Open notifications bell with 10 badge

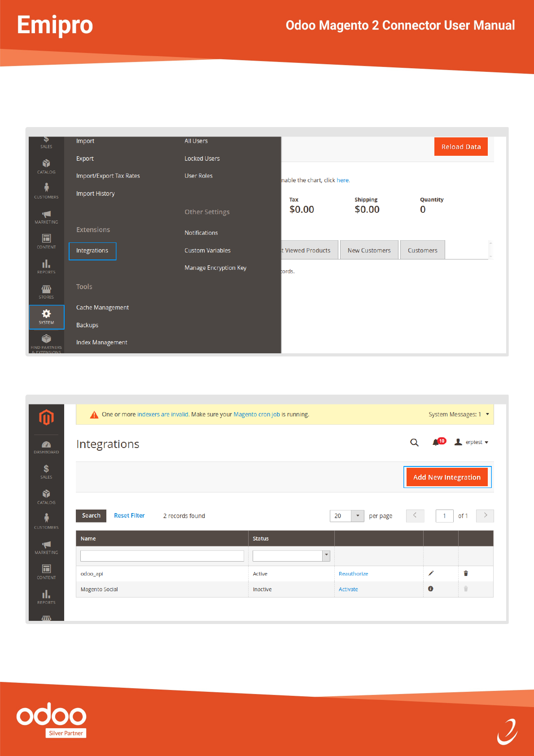point(438,442)
